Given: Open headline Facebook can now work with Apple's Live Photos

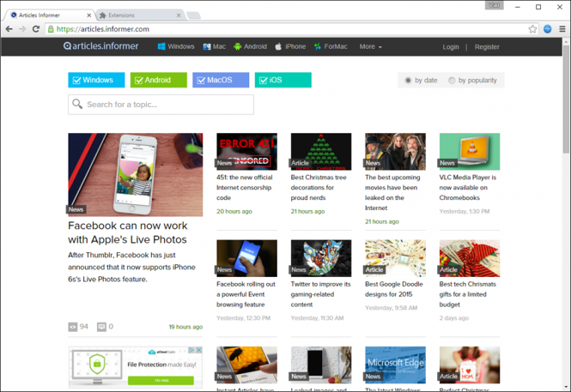Looking at the screenshot, I should 127,232.
